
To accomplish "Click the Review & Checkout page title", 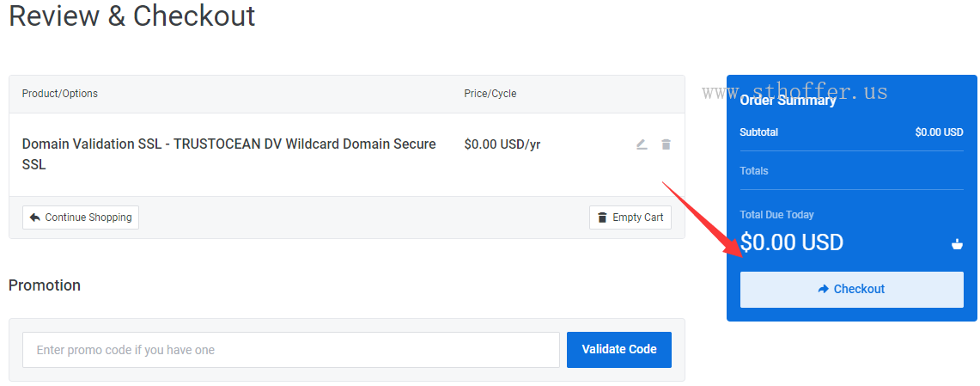I will click(x=132, y=16).
